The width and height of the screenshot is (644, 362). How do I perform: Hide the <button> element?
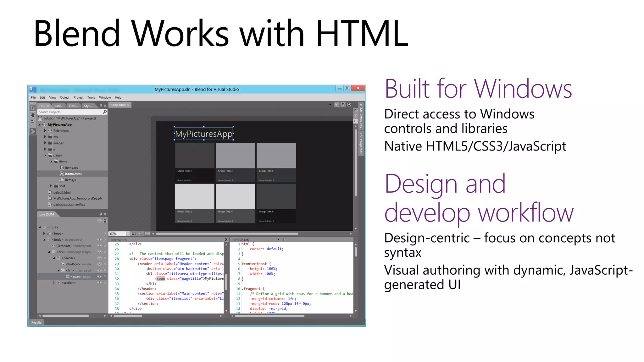click(99, 264)
